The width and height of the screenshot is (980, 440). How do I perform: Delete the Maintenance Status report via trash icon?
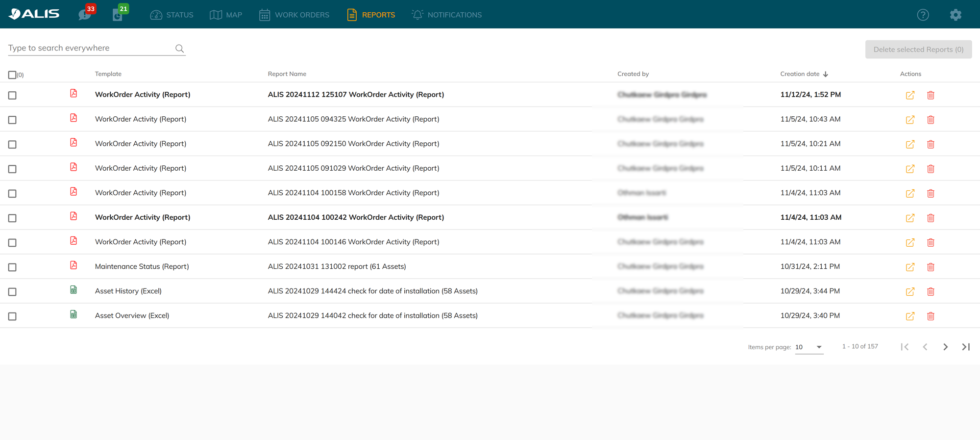click(931, 267)
